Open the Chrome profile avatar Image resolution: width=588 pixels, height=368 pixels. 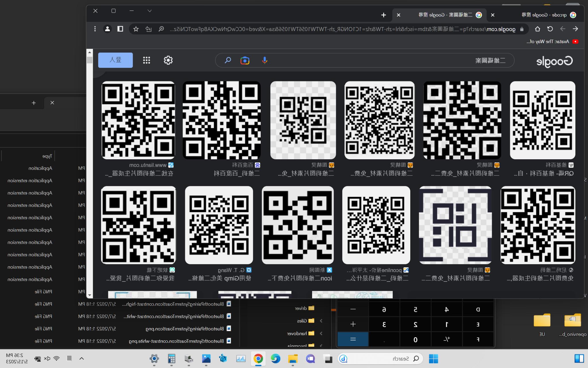click(107, 29)
